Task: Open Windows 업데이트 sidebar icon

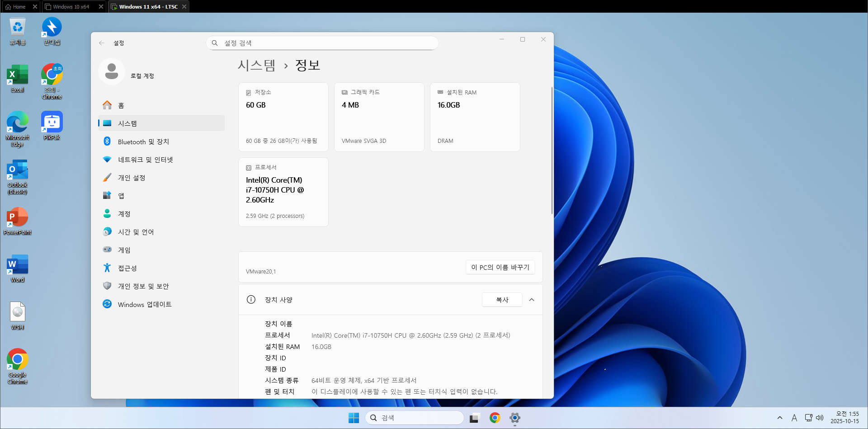Action: coord(107,304)
